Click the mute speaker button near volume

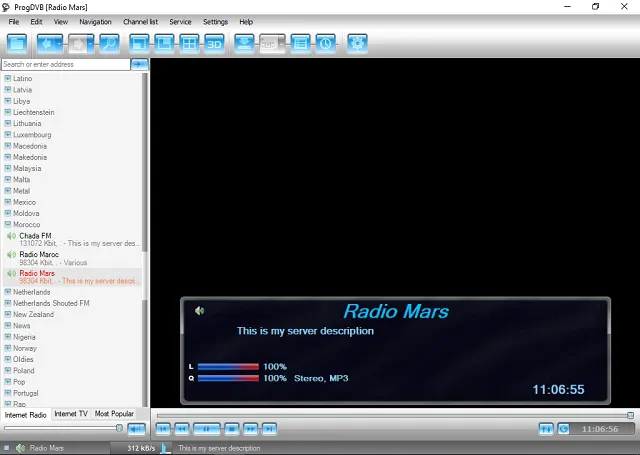coord(136,429)
